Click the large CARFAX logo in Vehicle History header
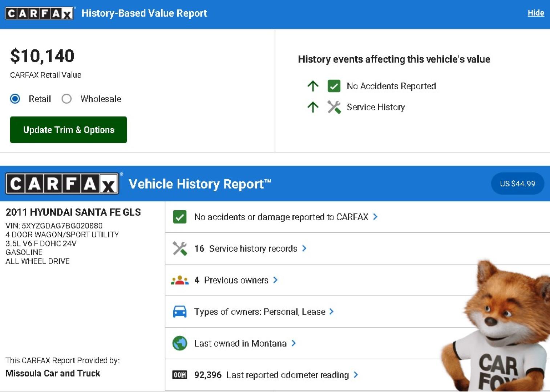The image size is (550, 392). point(62,184)
